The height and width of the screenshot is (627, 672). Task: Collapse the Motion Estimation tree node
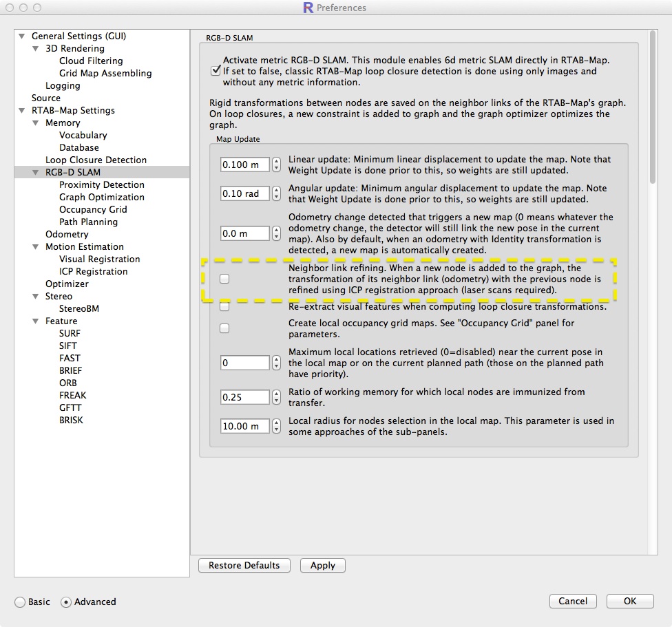(x=36, y=247)
